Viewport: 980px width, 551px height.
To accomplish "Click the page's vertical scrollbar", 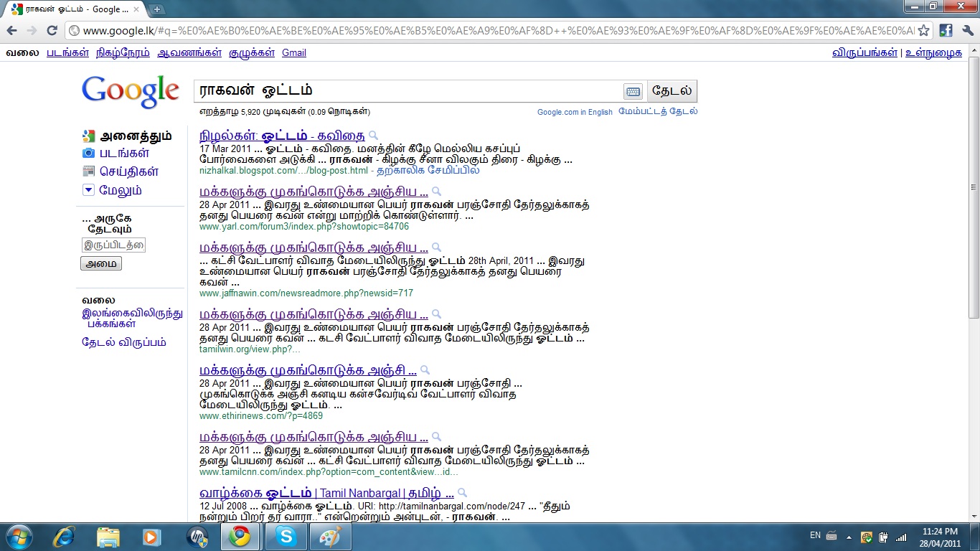I will (974, 215).
